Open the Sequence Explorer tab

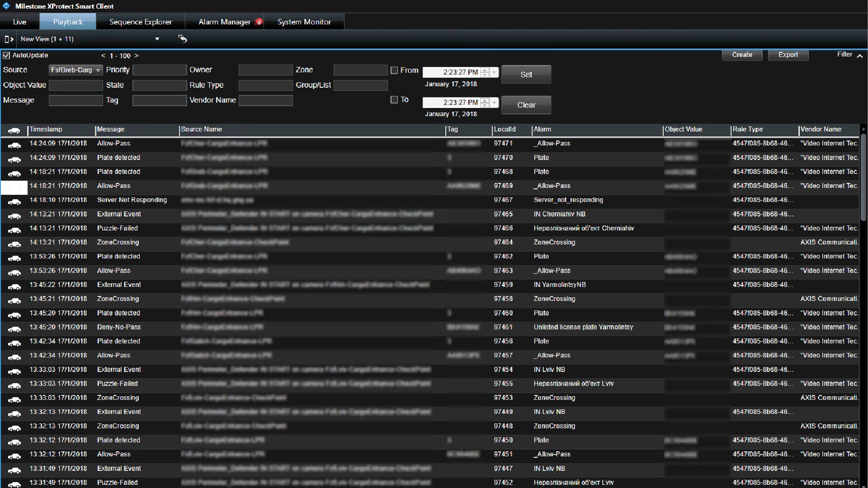(x=141, y=22)
